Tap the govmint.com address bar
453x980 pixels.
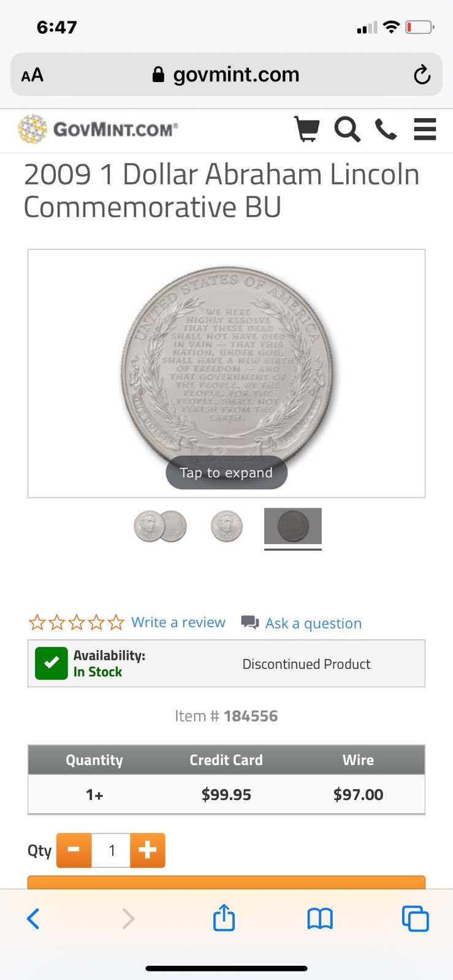226,75
